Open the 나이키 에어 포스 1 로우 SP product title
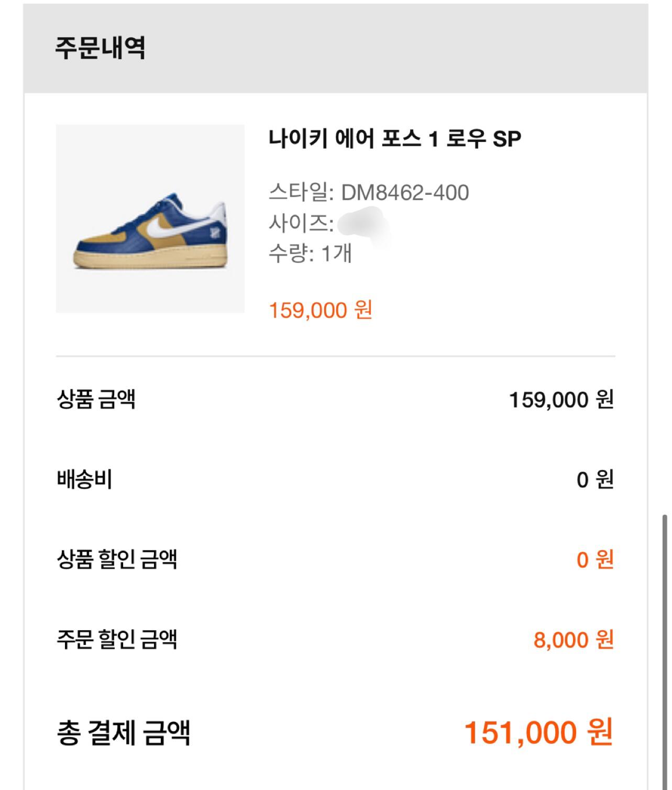 [395, 139]
